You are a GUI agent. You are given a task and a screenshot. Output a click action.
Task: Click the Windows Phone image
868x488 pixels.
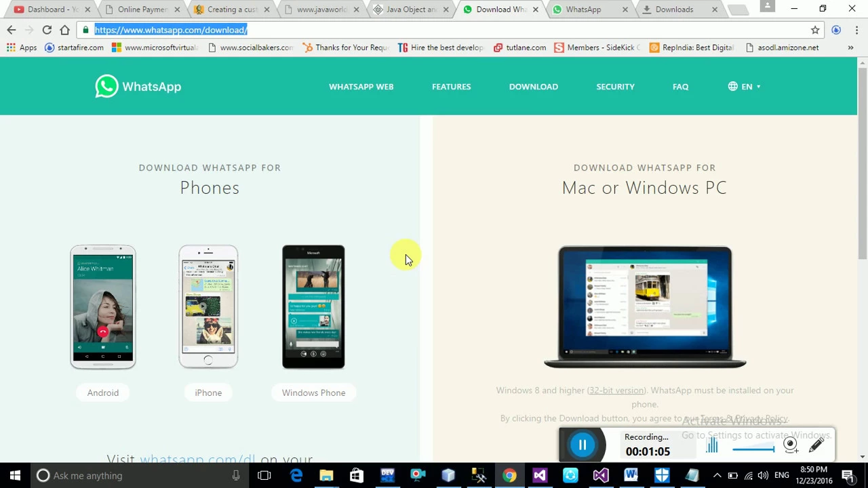(x=313, y=307)
